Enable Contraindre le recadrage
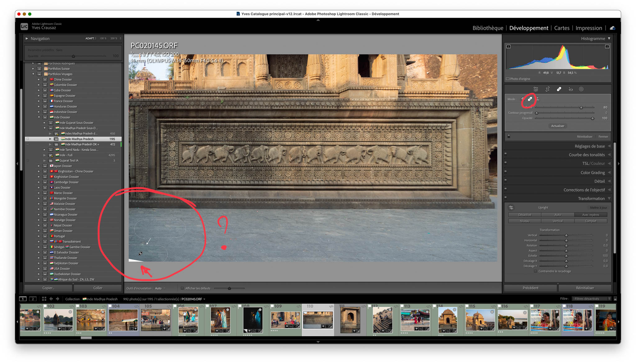 coord(535,271)
